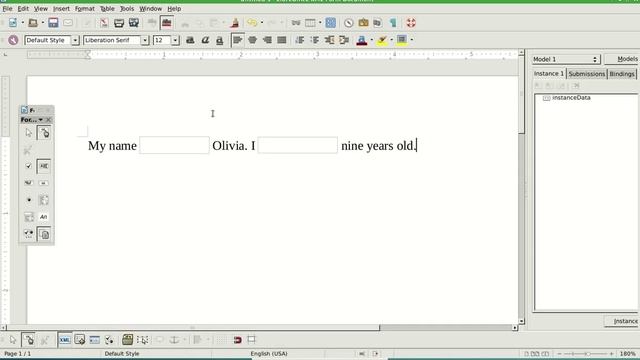Toggle Underline formatting
Screen dimensions: 640x360
pyautogui.click(x=220, y=40)
